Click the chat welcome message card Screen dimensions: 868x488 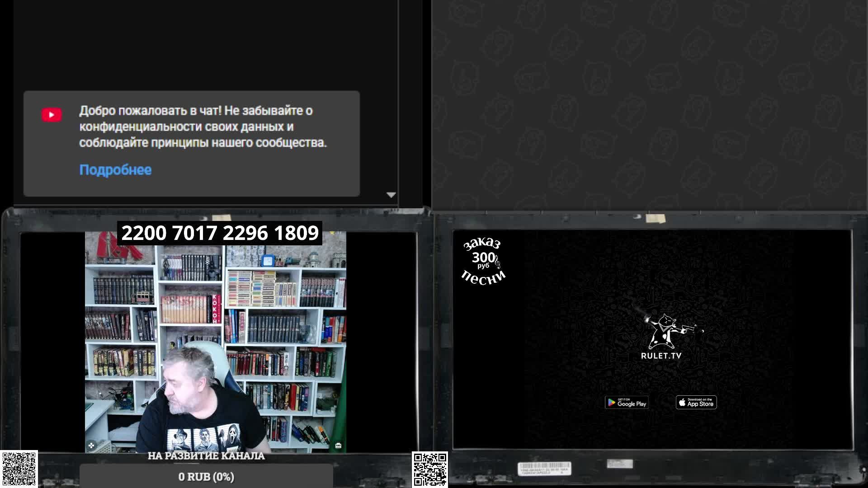click(192, 144)
